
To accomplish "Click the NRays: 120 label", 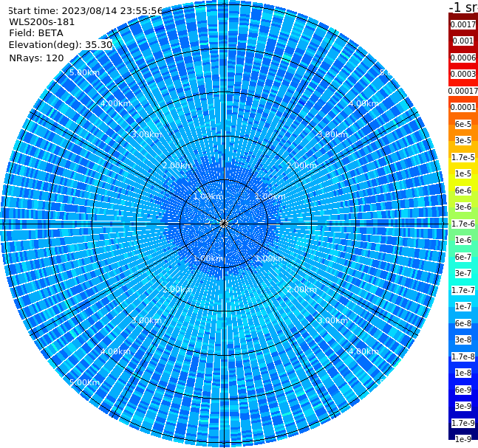I will (x=36, y=58).
